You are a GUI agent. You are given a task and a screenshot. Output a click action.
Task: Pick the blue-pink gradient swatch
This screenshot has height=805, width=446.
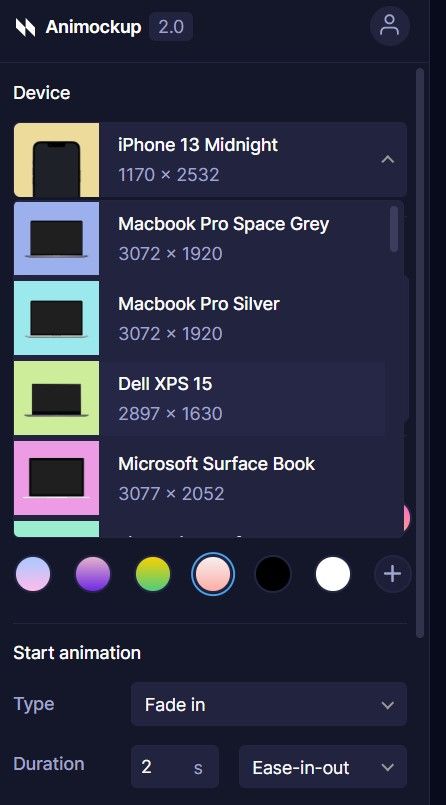[33, 574]
